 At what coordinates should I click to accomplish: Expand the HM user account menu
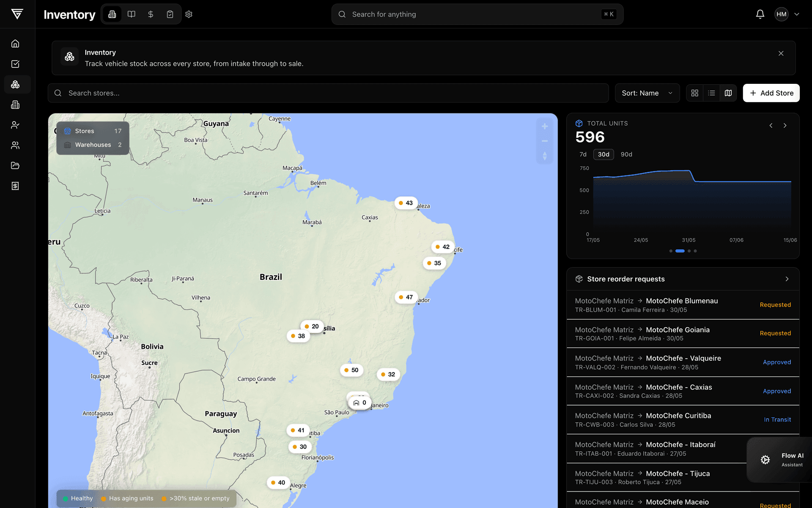pos(787,14)
